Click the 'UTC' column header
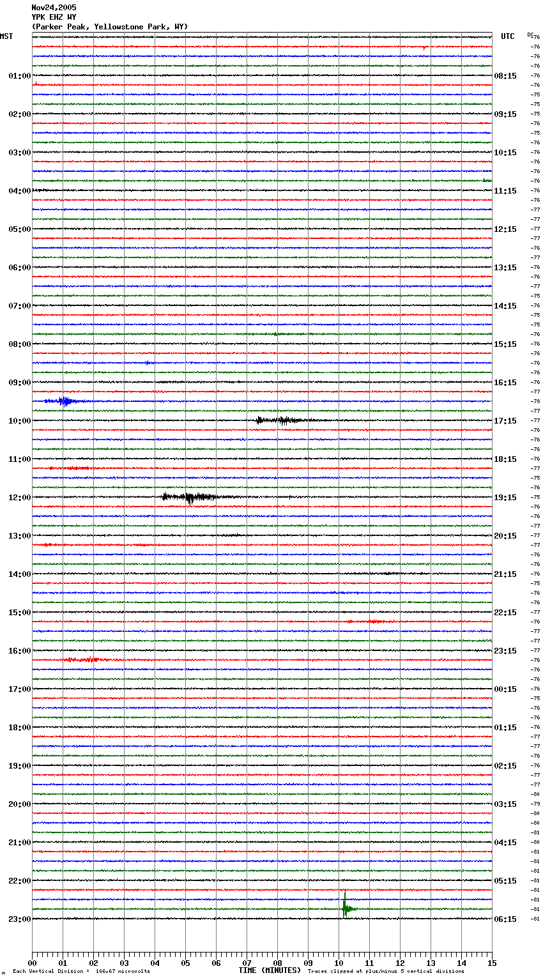Image resolution: width=543 pixels, height=980 pixels. click(508, 36)
